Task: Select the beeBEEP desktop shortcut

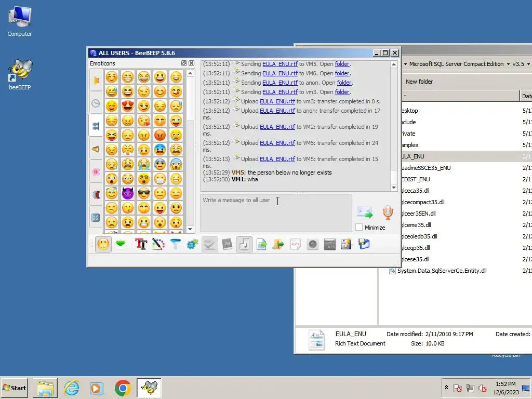Action: click(x=20, y=75)
